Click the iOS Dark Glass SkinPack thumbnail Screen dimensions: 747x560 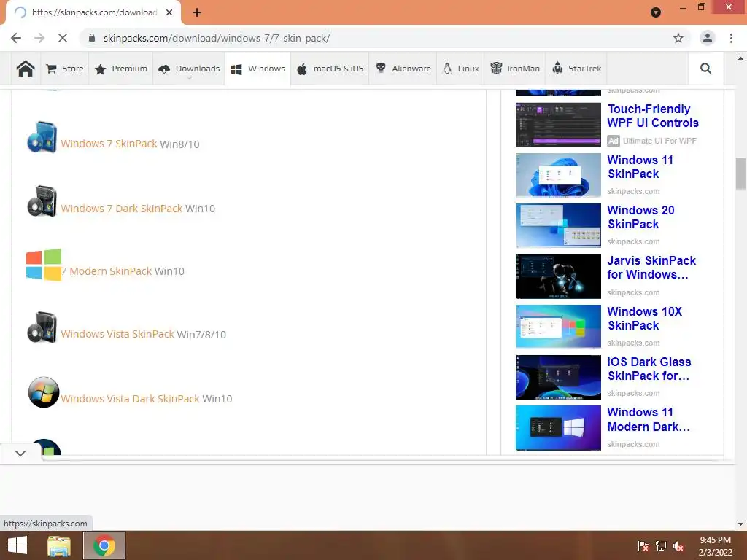point(558,377)
